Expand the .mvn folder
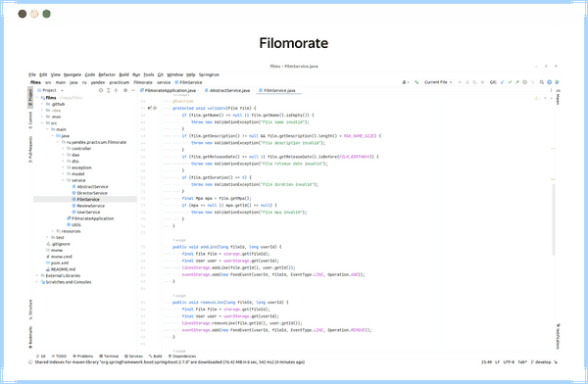Viewport: 588px width, 384px height. (x=42, y=117)
